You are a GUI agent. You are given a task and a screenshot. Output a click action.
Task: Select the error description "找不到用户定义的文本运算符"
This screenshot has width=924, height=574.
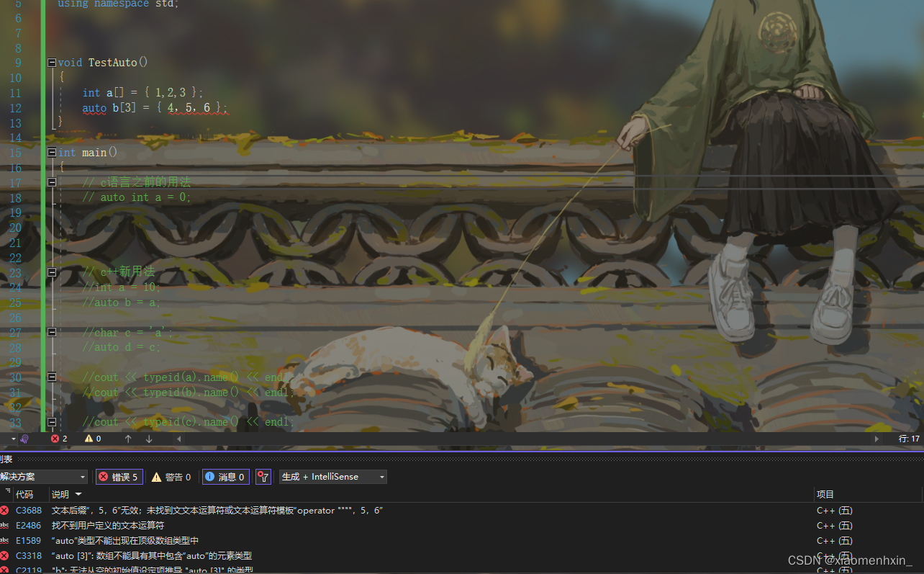click(108, 526)
